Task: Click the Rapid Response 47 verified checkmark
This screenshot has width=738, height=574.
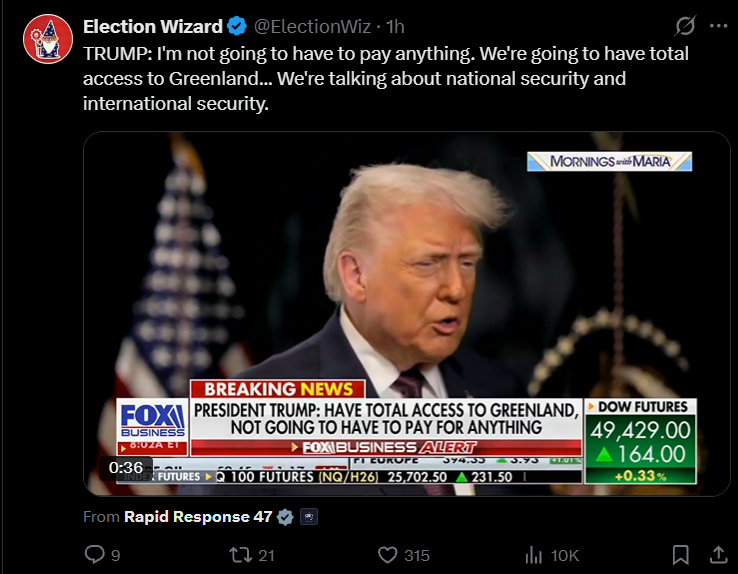Action: pos(285,517)
